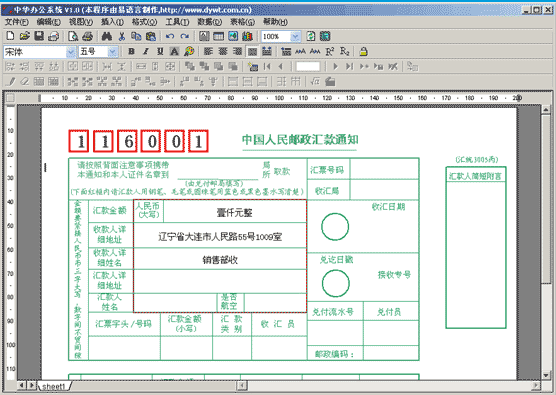Select the address cell 辽宁省大连市人民路55号1009室
556x395 pixels.
(220, 236)
